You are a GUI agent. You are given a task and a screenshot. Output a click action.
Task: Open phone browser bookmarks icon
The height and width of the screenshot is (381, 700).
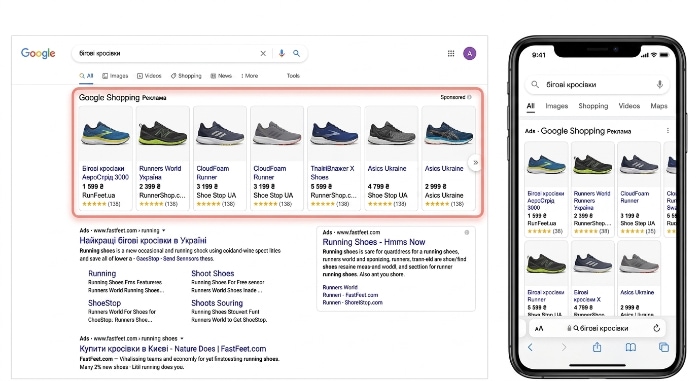[630, 347]
